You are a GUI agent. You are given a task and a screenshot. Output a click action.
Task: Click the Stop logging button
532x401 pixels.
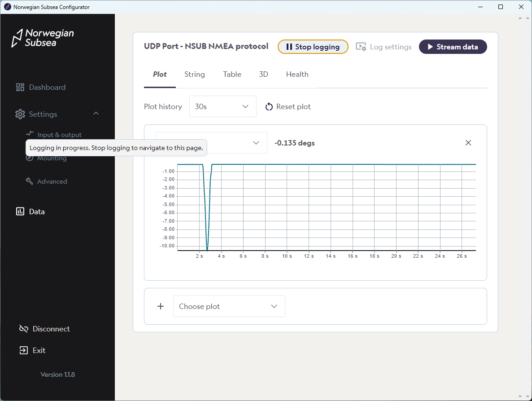[313, 47]
